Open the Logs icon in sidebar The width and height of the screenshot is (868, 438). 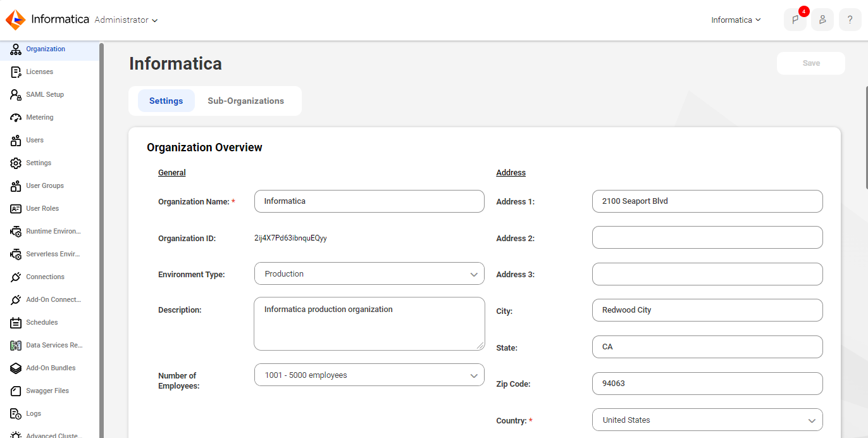(16, 414)
